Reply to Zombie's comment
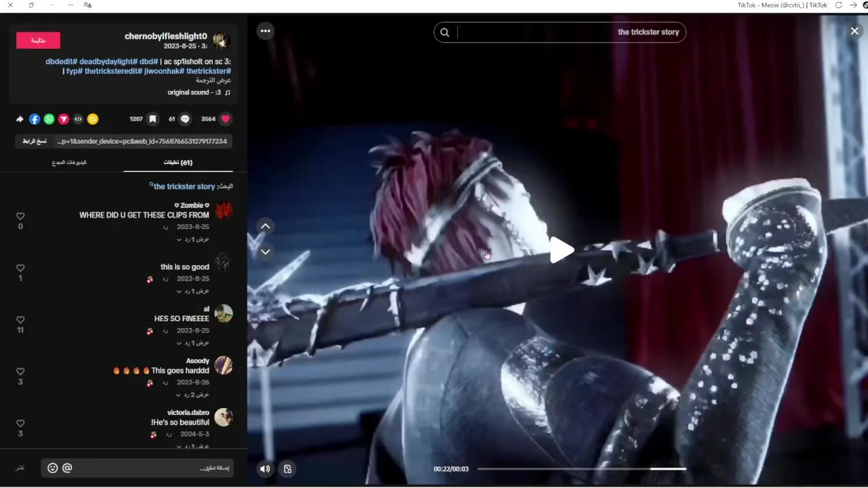 coord(165,227)
